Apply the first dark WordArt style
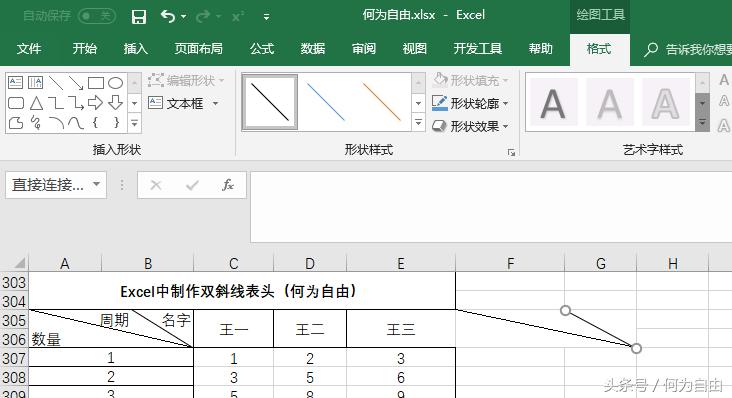 click(554, 102)
